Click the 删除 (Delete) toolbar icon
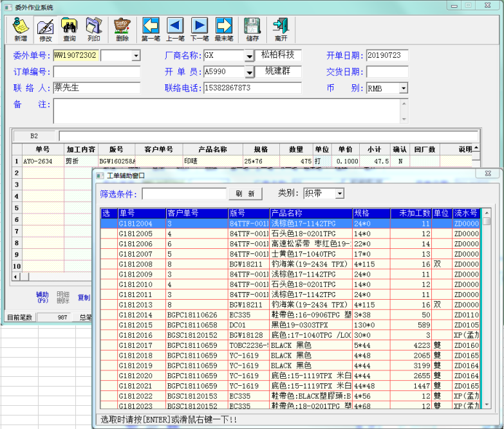 point(122,30)
